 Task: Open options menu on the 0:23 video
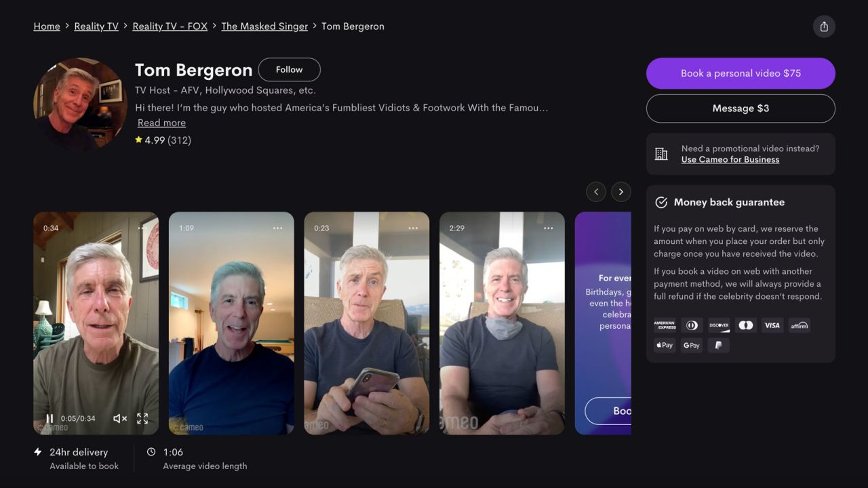point(413,228)
